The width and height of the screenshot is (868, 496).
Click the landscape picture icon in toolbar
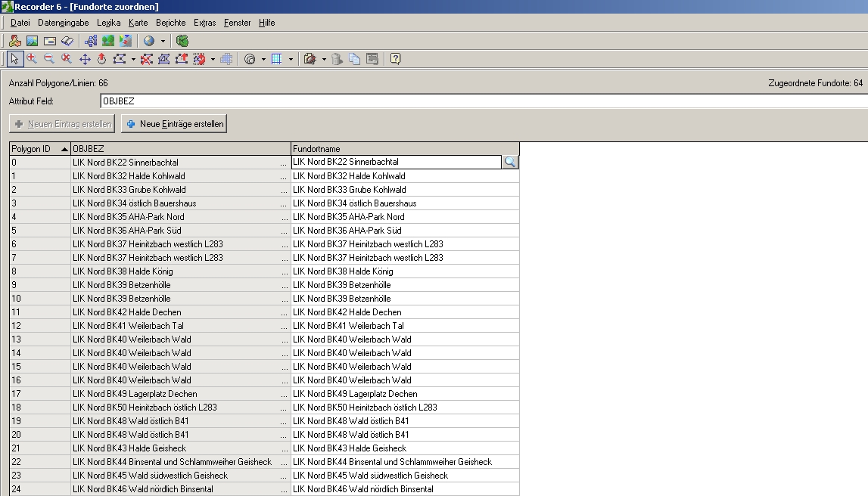click(32, 41)
